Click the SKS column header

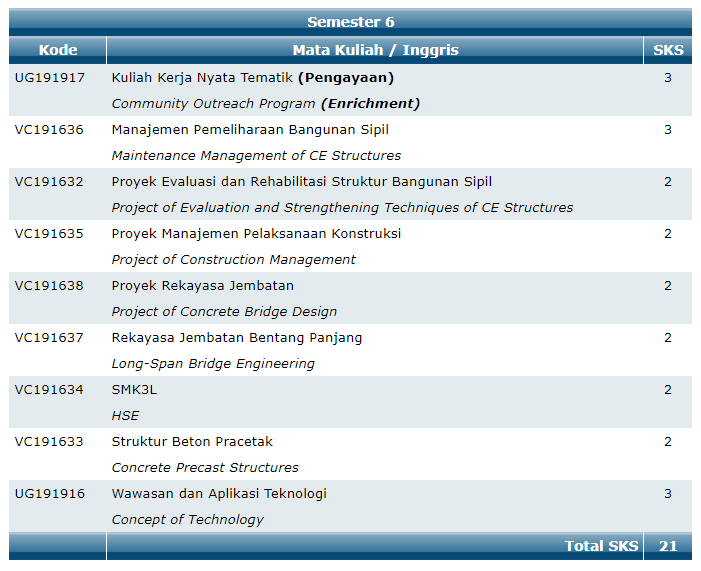click(x=668, y=50)
